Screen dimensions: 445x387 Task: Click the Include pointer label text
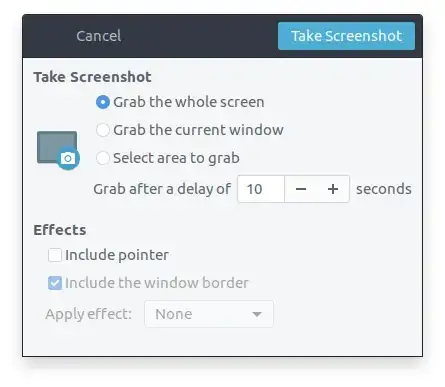coord(117,255)
